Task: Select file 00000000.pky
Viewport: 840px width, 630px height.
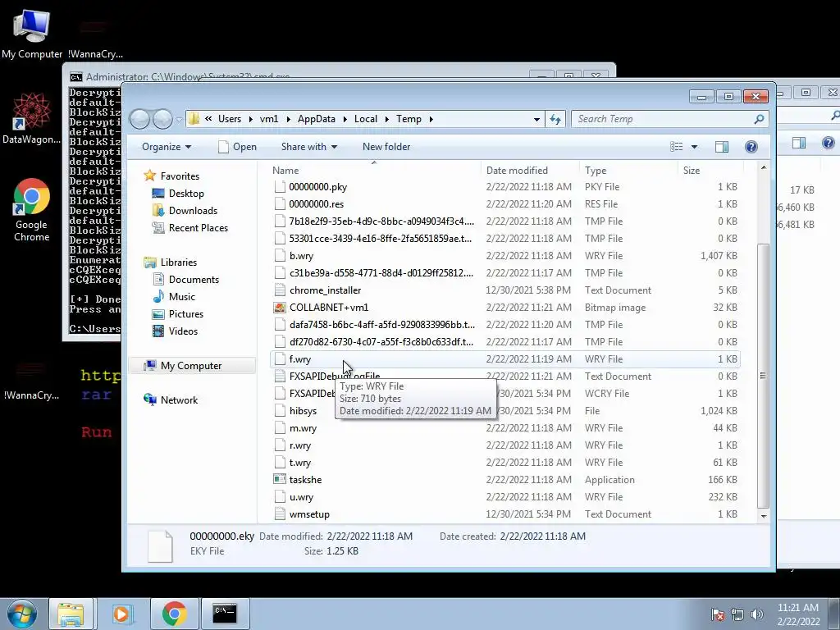Action: click(x=317, y=187)
